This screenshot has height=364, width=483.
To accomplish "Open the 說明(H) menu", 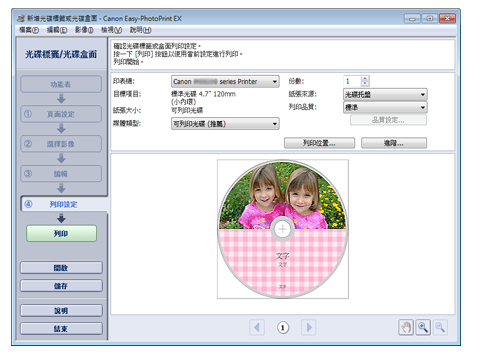I will 140,30.
